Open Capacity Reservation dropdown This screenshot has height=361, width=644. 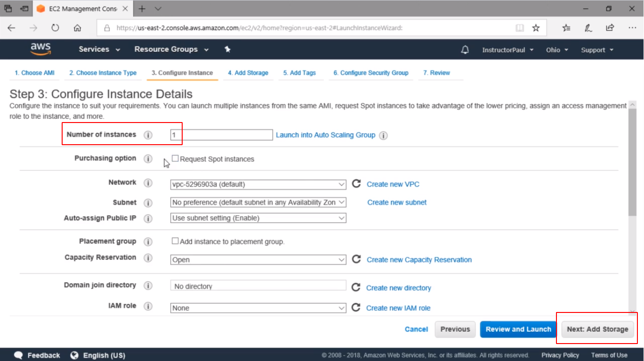[x=258, y=260]
